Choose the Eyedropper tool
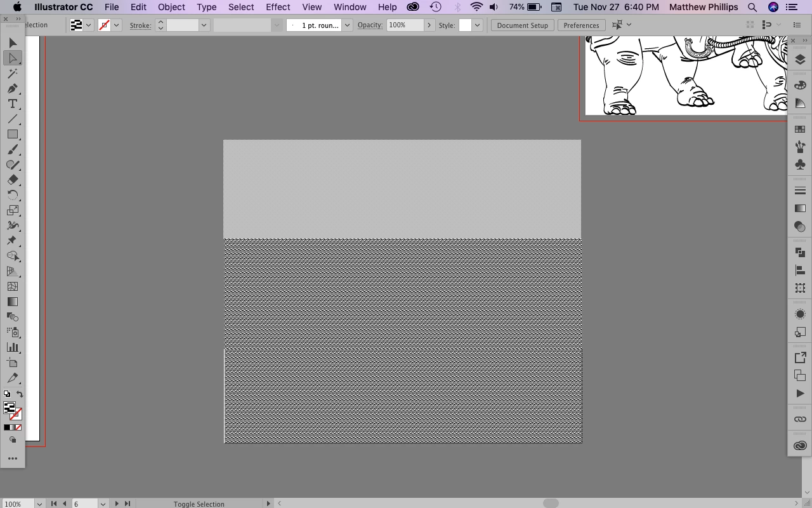Screen dimensions: 812x508 click(x=12, y=378)
